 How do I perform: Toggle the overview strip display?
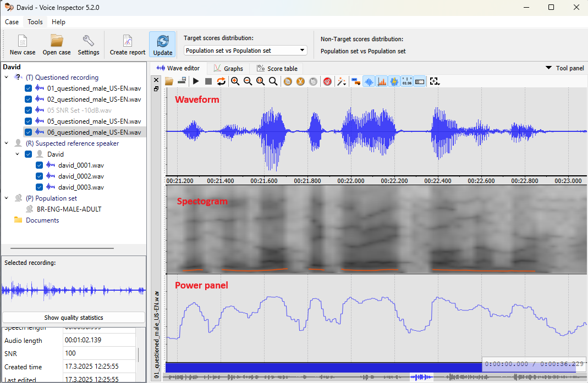420,81
